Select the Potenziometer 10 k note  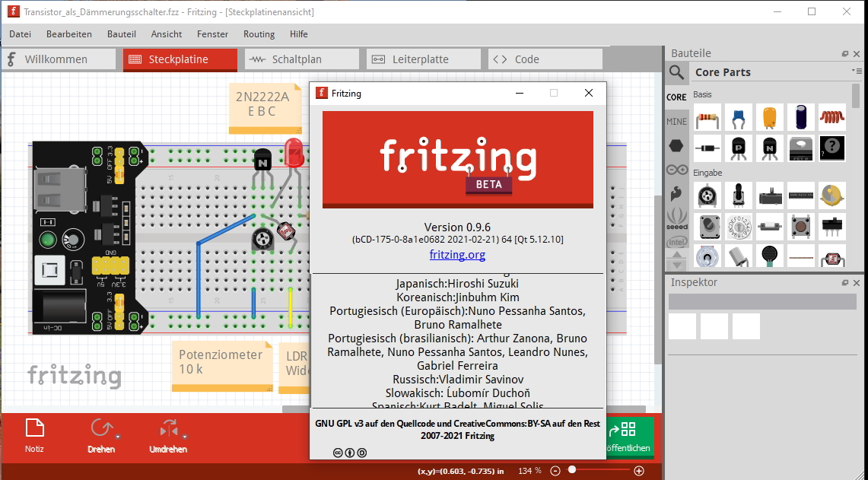(223, 365)
